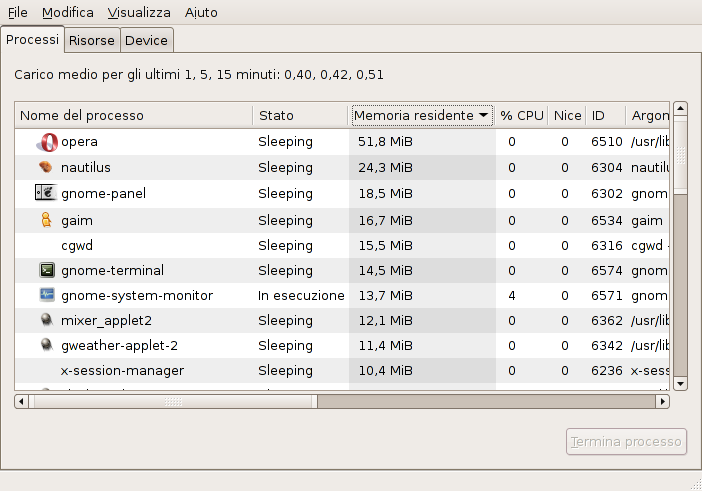Select the gnome-terminal process name
This screenshot has height=491, width=702.
click(x=112, y=270)
